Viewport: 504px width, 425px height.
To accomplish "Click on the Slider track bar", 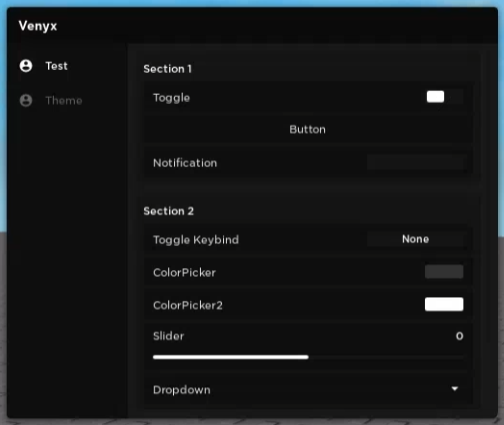I will [308, 357].
